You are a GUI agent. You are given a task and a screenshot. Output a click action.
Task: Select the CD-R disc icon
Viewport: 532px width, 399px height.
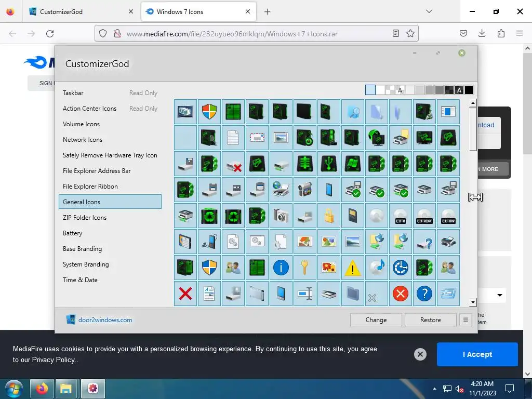pos(401,216)
